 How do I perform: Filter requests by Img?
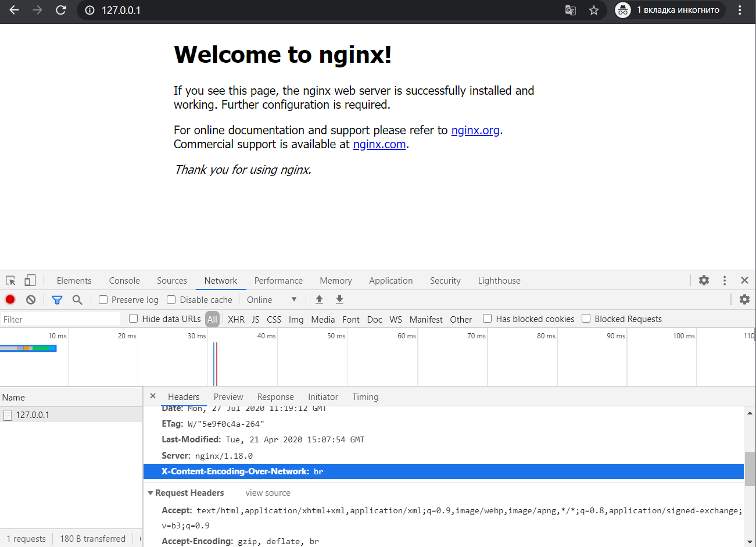point(296,319)
